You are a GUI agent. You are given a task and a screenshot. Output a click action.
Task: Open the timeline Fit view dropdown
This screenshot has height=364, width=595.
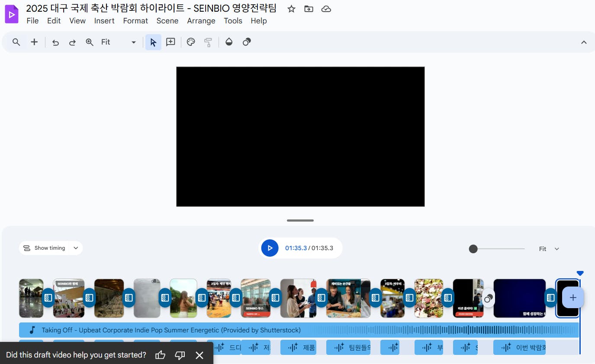pos(548,249)
